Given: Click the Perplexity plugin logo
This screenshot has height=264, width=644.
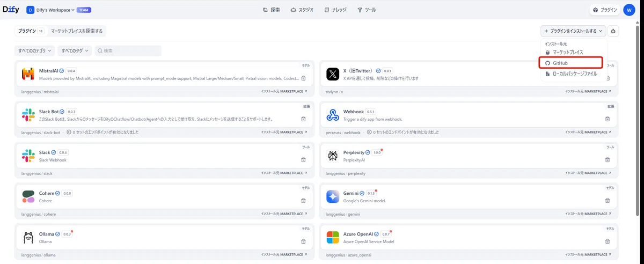Looking at the screenshot, I should coord(333,156).
